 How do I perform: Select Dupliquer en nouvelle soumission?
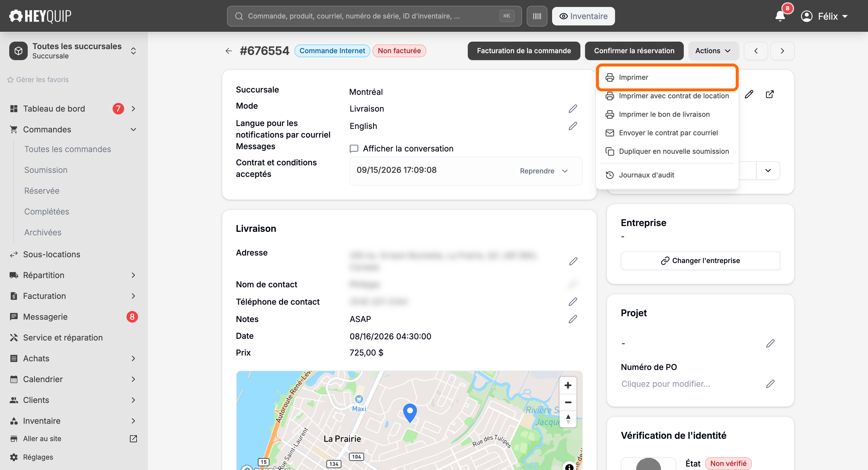[667, 151]
